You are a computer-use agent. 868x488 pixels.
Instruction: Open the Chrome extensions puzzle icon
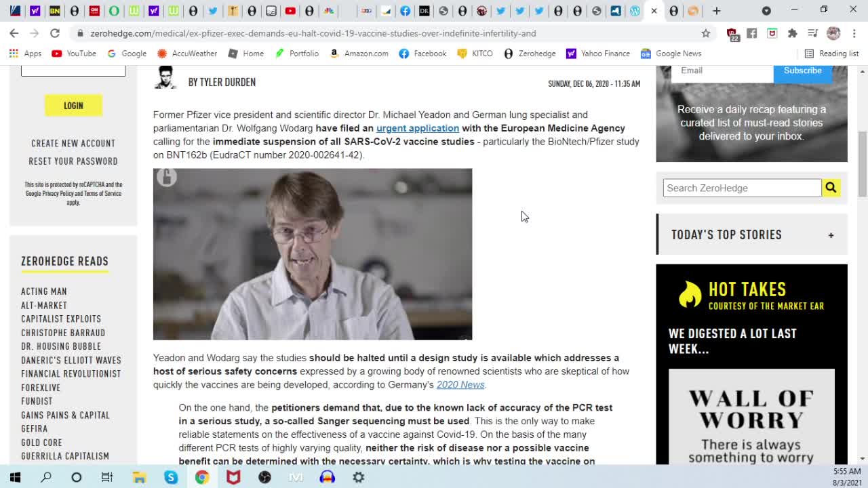pos(792,33)
